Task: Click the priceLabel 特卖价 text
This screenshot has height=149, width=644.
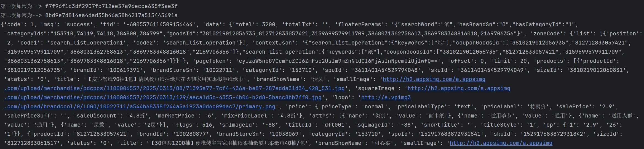Action: click(x=538, y=107)
